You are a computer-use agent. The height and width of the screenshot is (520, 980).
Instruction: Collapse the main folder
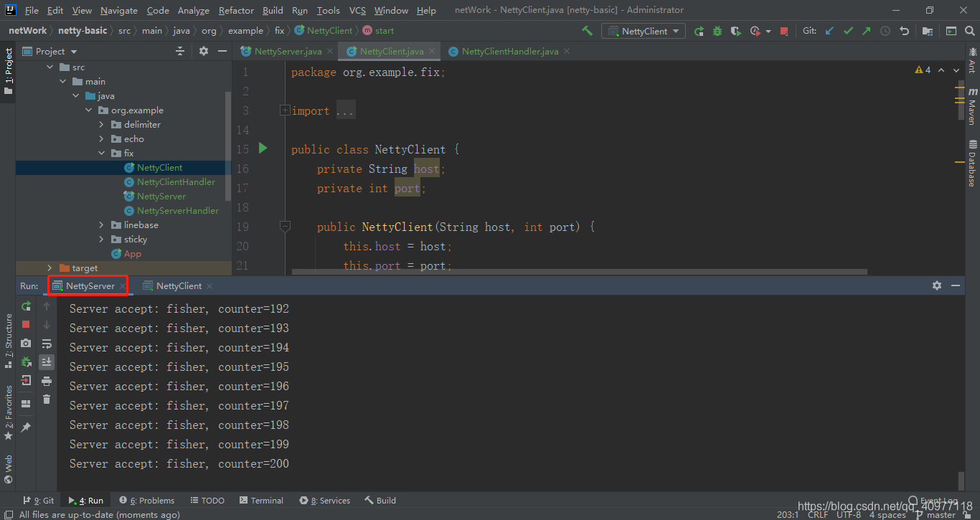[x=63, y=82]
